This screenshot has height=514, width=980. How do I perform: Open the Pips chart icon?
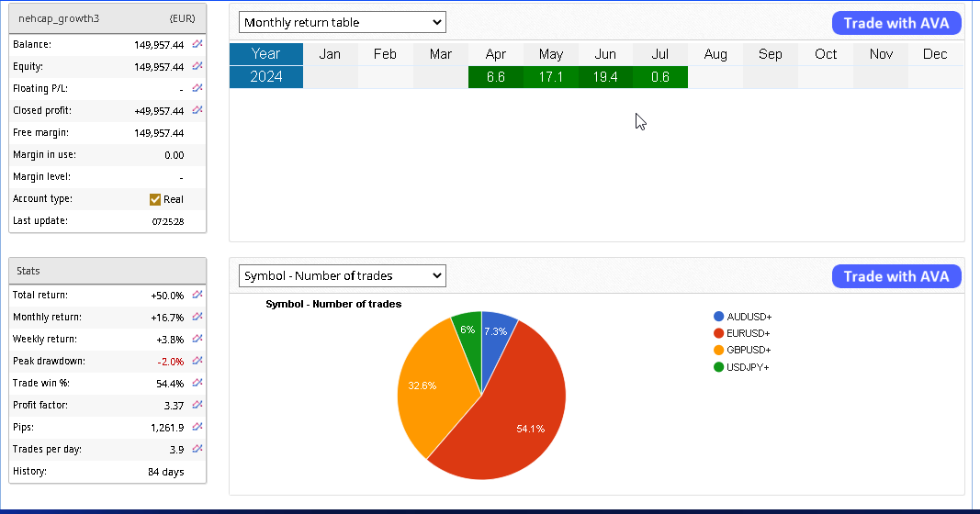(197, 427)
